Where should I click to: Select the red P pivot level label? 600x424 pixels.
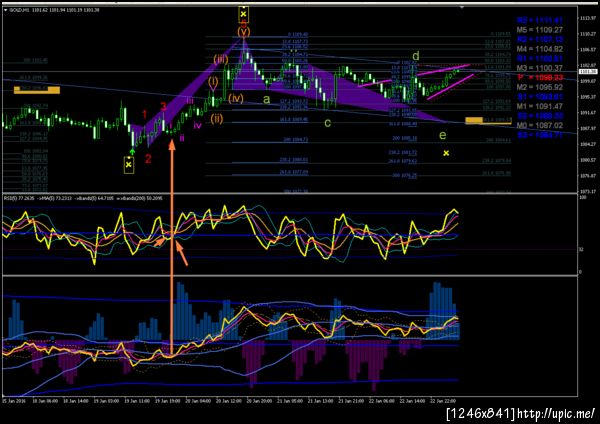pyautogui.click(x=540, y=78)
